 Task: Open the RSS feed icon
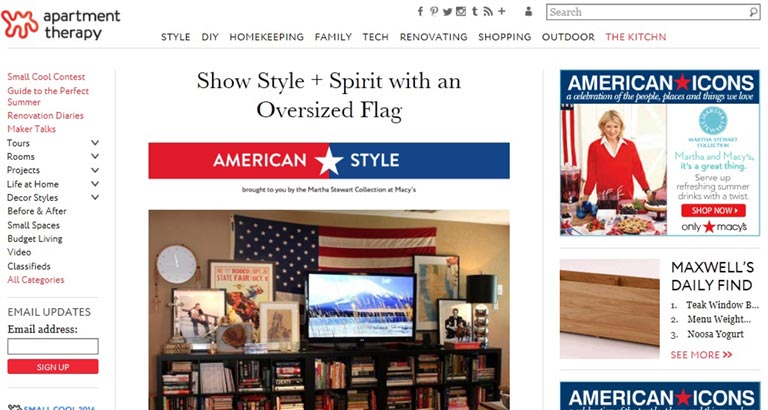[x=488, y=11]
